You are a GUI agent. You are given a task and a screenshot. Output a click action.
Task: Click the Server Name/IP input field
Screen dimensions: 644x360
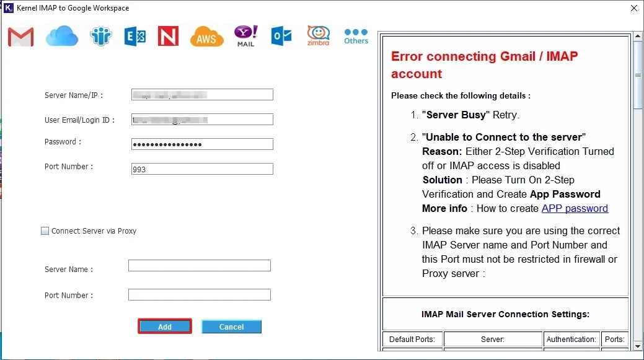(202, 94)
